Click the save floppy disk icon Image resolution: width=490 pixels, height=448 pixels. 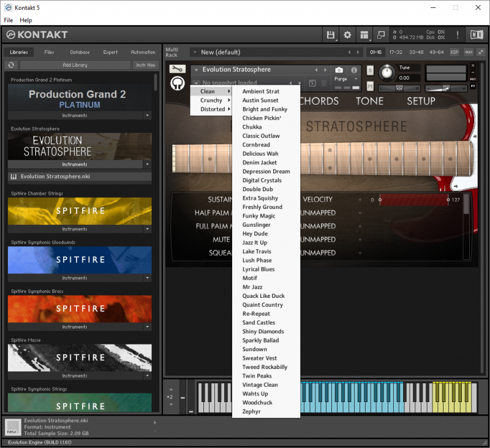pos(331,35)
